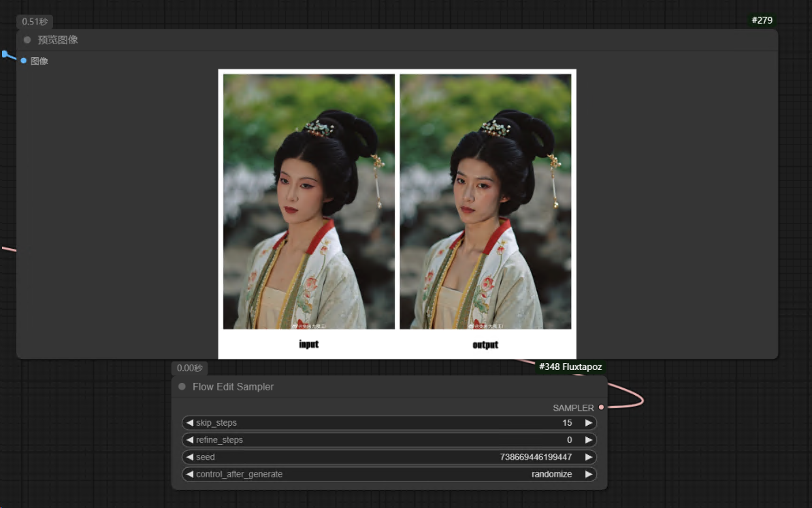
Task: Open the randomize value of control_after_generate
Action: click(x=551, y=474)
